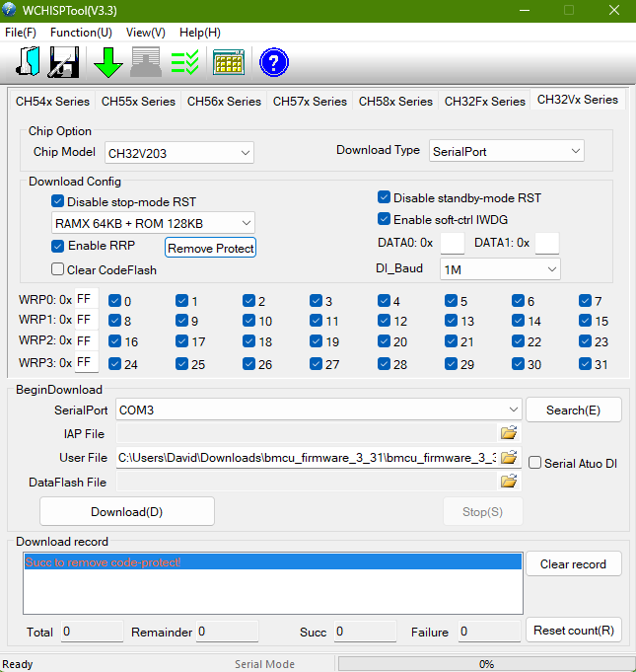Expand the RAMX 64KB + ROM 128KB dropdown
The width and height of the screenshot is (636, 672).
[x=153, y=223]
